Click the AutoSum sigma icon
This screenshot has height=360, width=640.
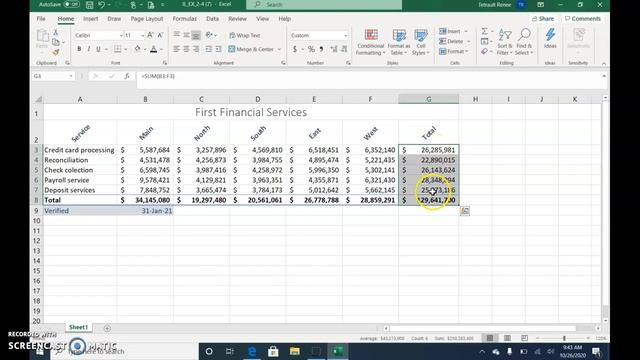click(x=484, y=31)
